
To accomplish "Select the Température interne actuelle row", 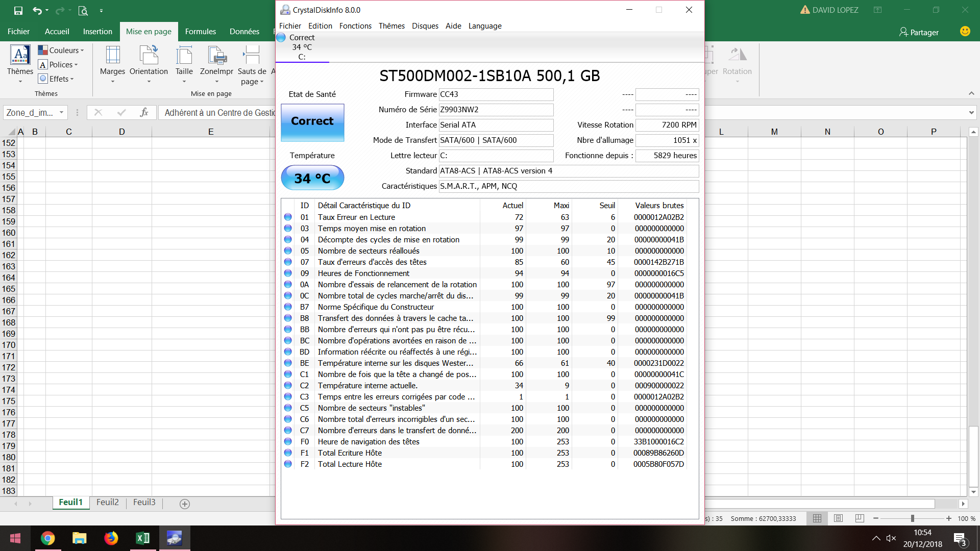I will 484,386.
